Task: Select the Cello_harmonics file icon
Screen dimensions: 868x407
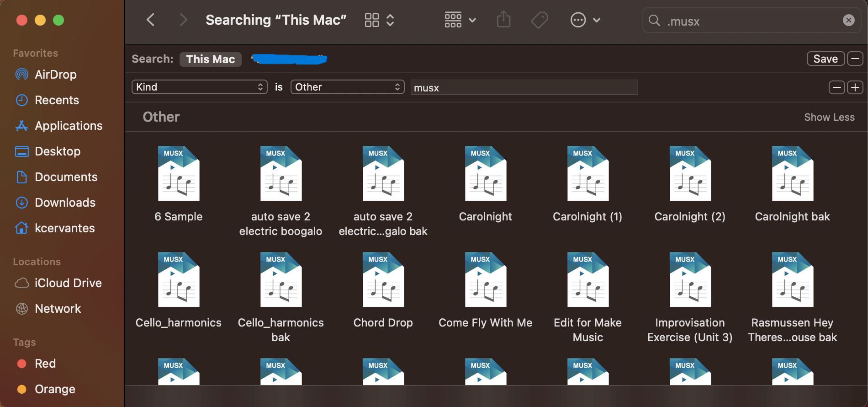Action: (x=179, y=279)
